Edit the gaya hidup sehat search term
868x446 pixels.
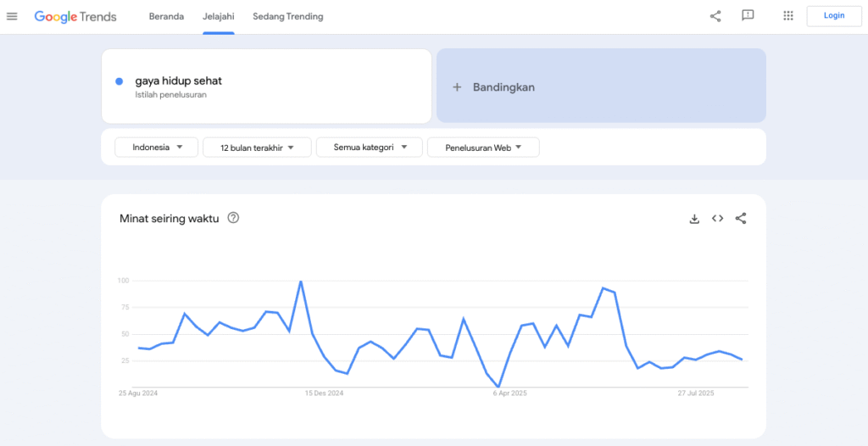click(179, 81)
